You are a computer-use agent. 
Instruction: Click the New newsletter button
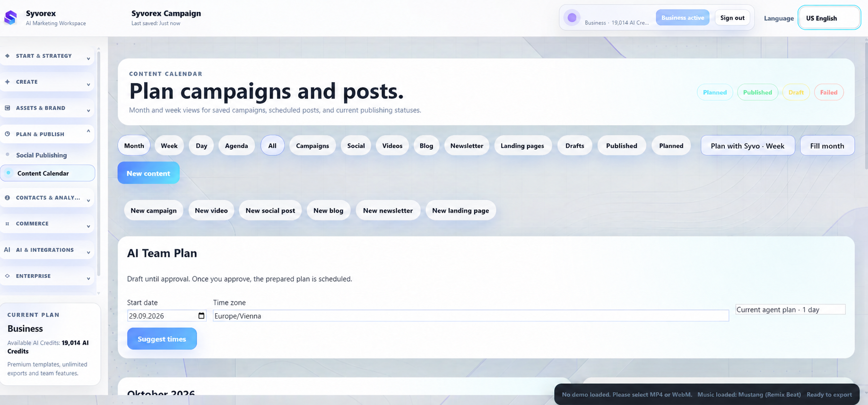pos(388,210)
